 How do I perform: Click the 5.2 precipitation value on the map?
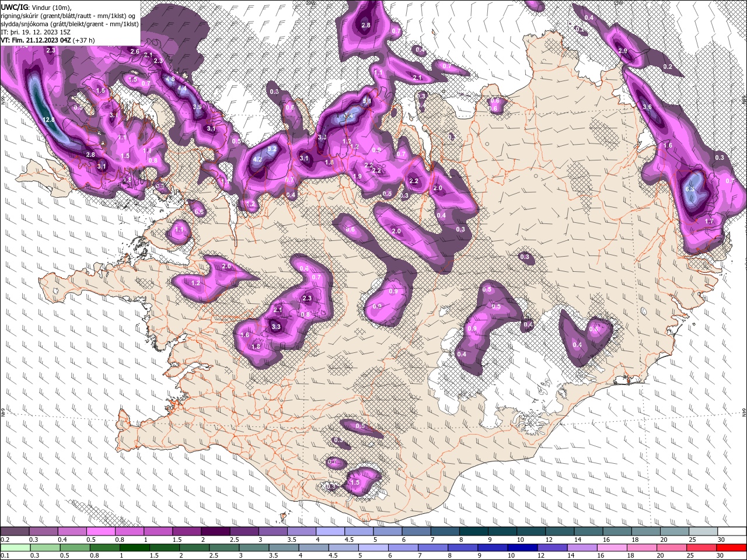pos(271,149)
